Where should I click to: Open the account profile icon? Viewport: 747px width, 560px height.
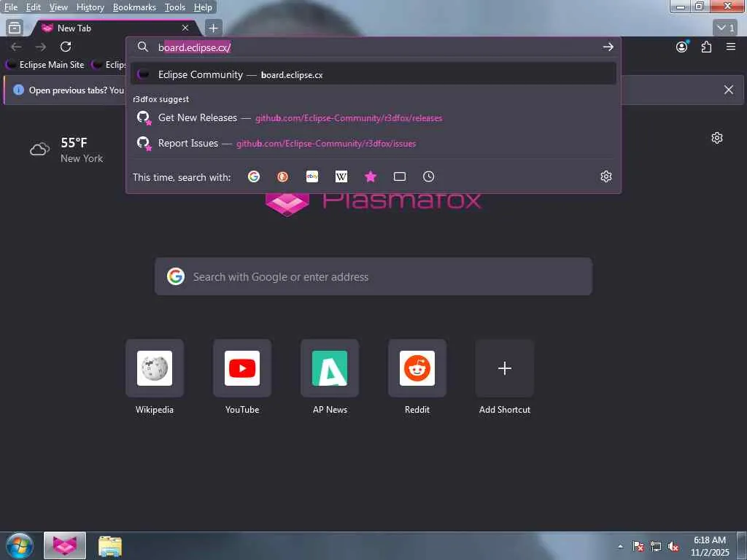pos(682,47)
